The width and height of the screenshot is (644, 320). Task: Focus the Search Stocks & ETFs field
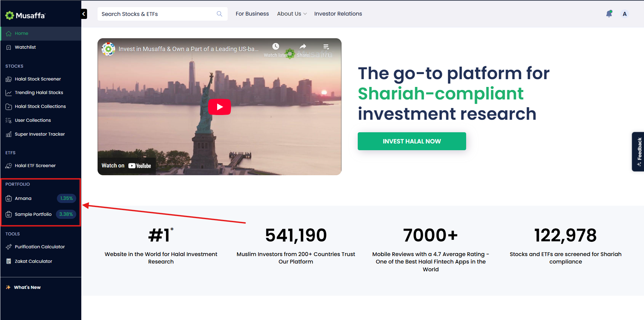pyautogui.click(x=163, y=14)
